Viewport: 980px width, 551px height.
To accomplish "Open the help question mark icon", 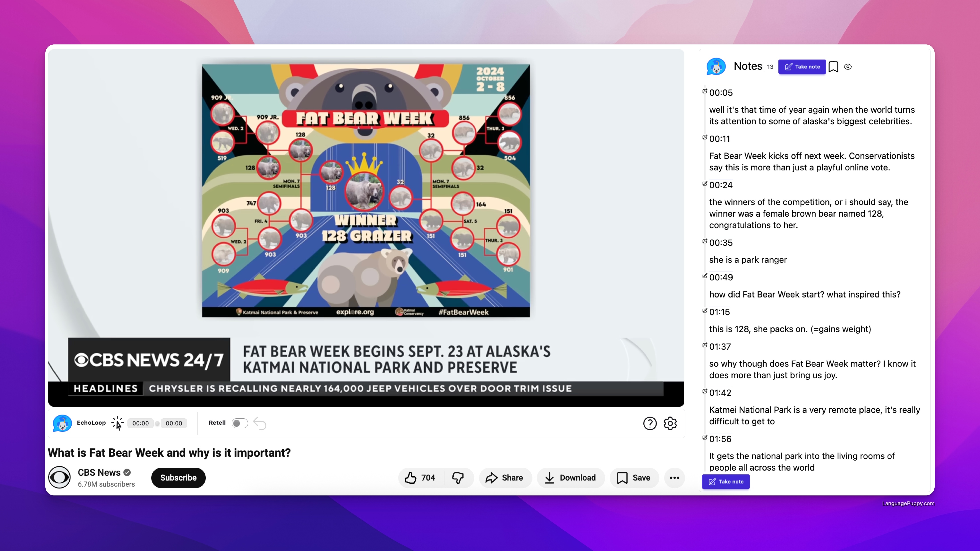I will coord(650,423).
